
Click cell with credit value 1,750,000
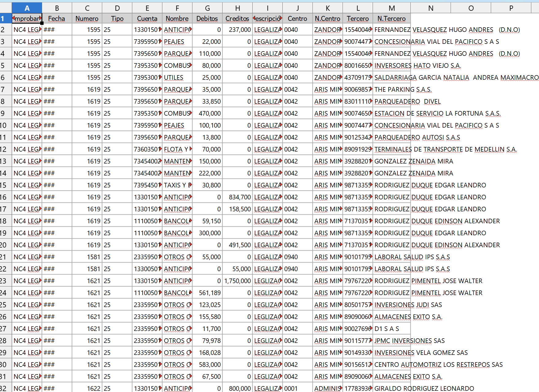point(238,281)
